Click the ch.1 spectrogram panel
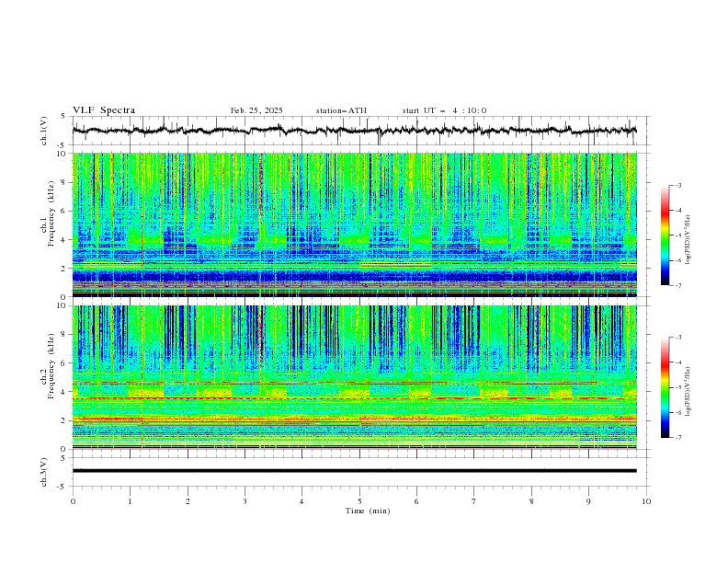 [355, 224]
